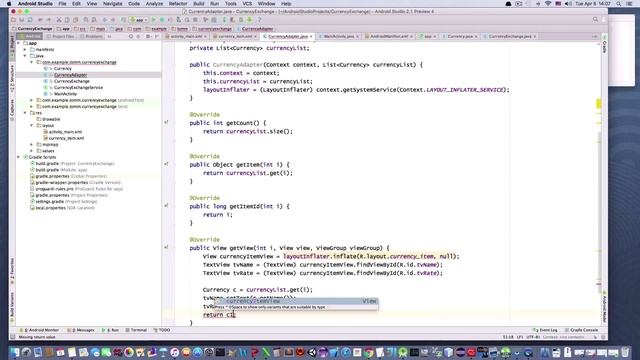Open the Terminal tool window

pos(136,330)
